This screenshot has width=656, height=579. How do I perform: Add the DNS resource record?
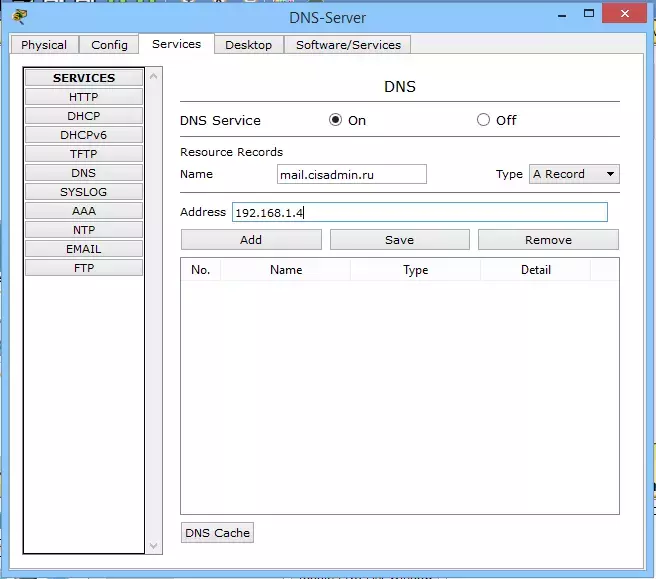[x=251, y=240]
